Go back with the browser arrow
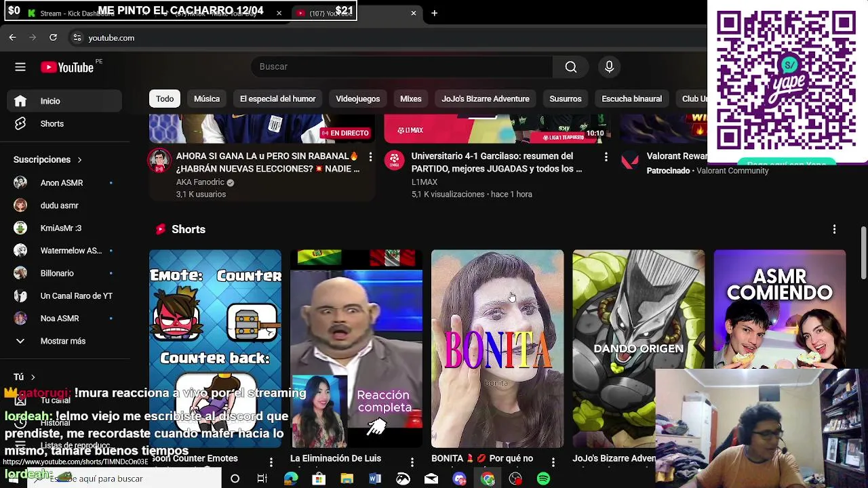Image resolution: width=868 pixels, height=488 pixels. pos(12,38)
